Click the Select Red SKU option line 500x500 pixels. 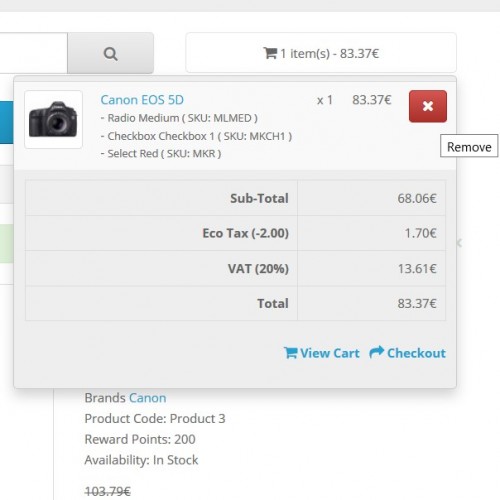(161, 154)
